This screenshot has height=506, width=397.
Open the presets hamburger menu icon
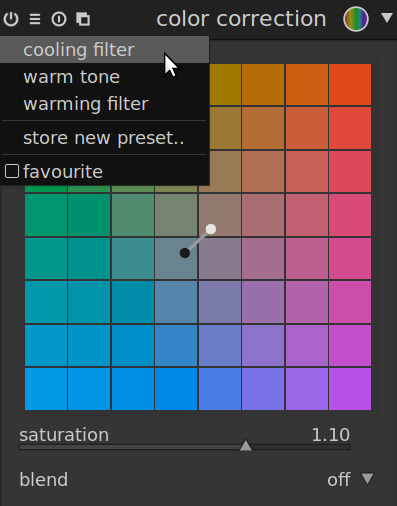[x=35, y=19]
